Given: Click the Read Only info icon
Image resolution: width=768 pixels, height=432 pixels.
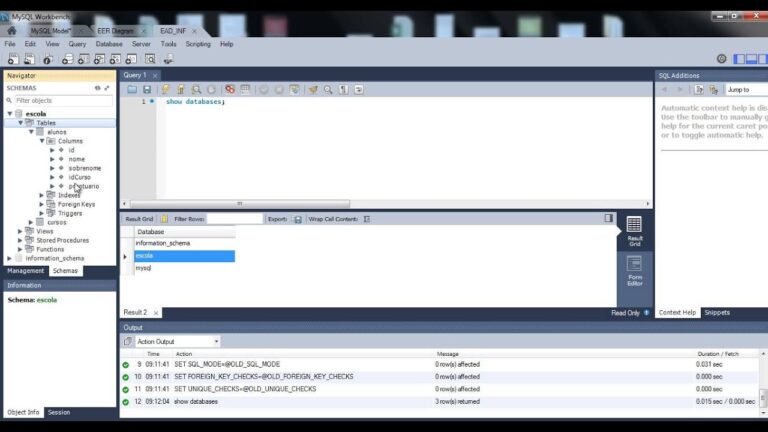Looking at the screenshot, I should click(647, 312).
